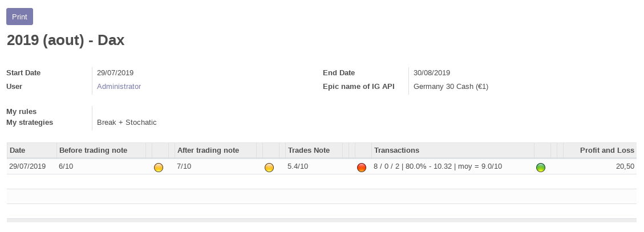
Task: Open the 29/07/2019 row date cell
Action: (x=27, y=166)
